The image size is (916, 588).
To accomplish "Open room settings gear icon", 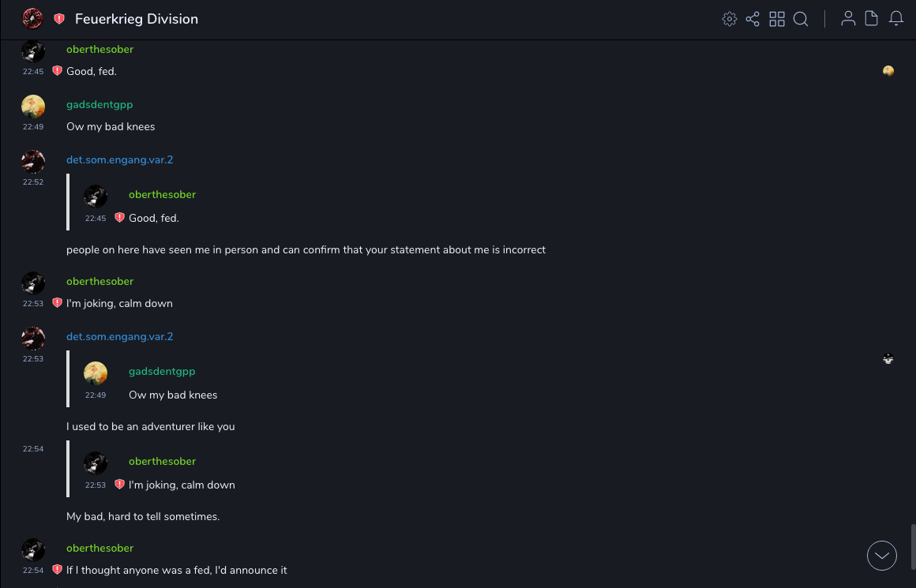I will [730, 19].
